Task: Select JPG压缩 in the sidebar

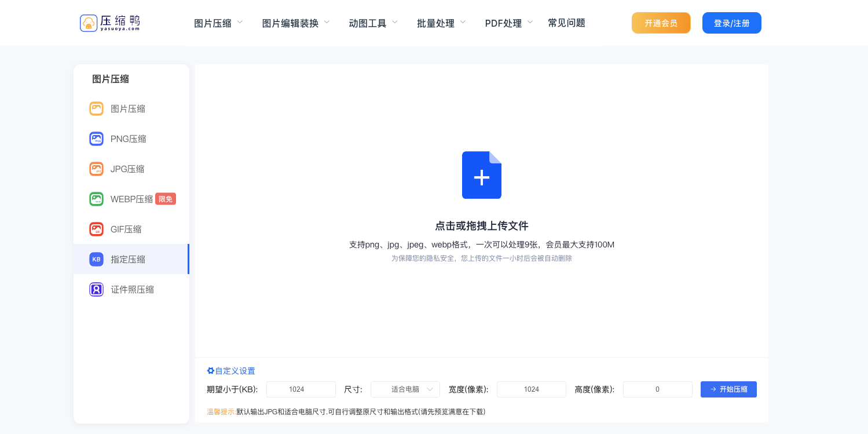Action: tap(131, 169)
